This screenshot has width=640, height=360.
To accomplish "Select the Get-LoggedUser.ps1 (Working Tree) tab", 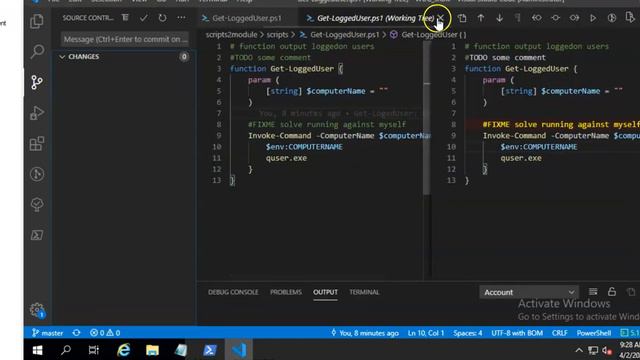I will click(371, 18).
